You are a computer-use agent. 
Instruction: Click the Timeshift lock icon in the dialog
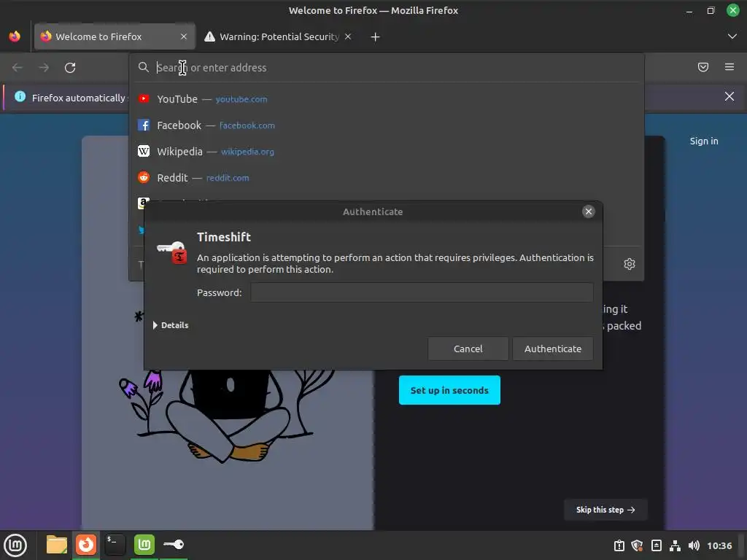point(172,252)
